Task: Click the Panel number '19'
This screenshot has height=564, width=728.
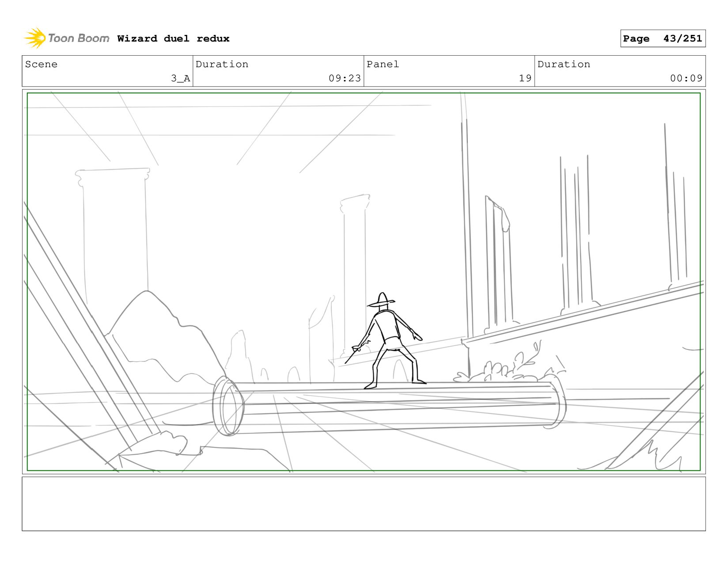Action: (x=525, y=78)
